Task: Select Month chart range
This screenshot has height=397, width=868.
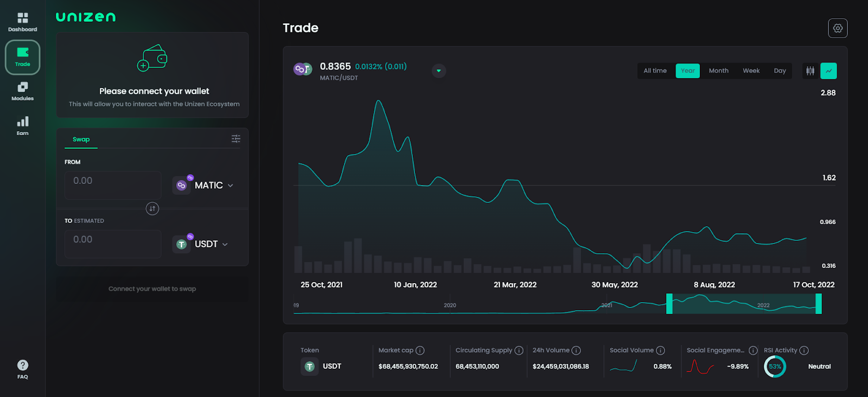Action: pos(718,71)
